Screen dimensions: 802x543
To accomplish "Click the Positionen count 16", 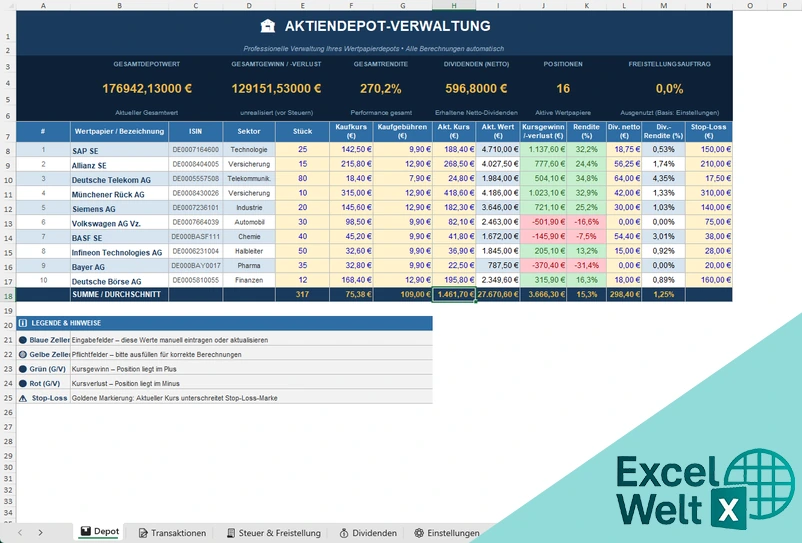I will pyautogui.click(x=563, y=88).
